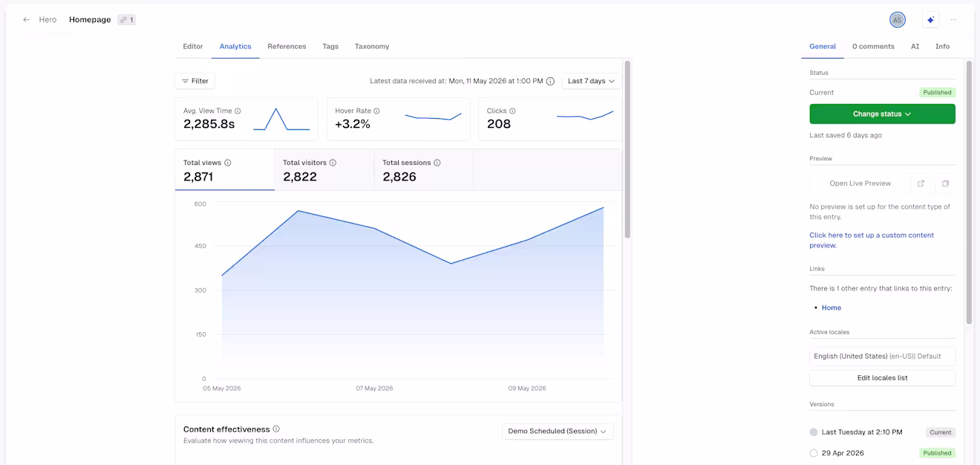Open the Home linked entry
Image resolution: width=980 pixels, height=465 pixels.
click(832, 308)
